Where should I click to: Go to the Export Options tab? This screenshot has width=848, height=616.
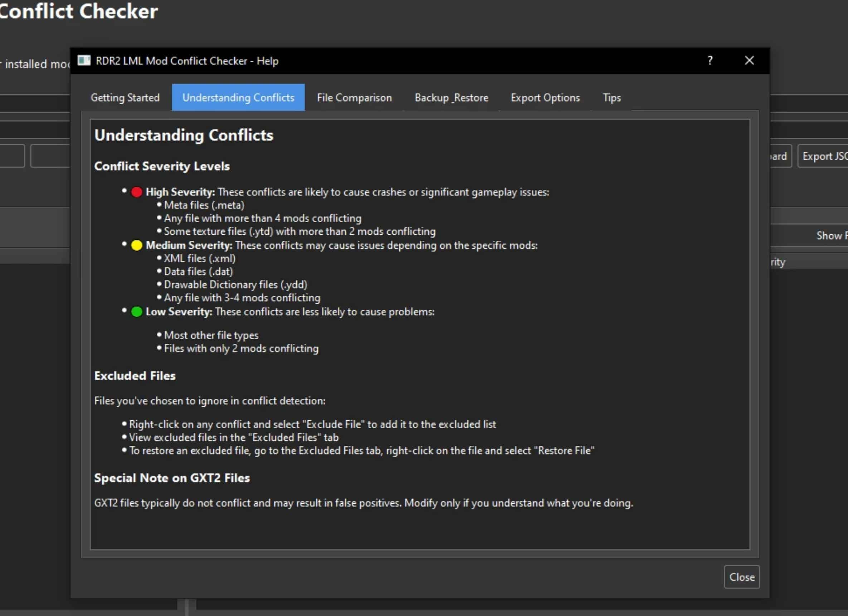545,98
